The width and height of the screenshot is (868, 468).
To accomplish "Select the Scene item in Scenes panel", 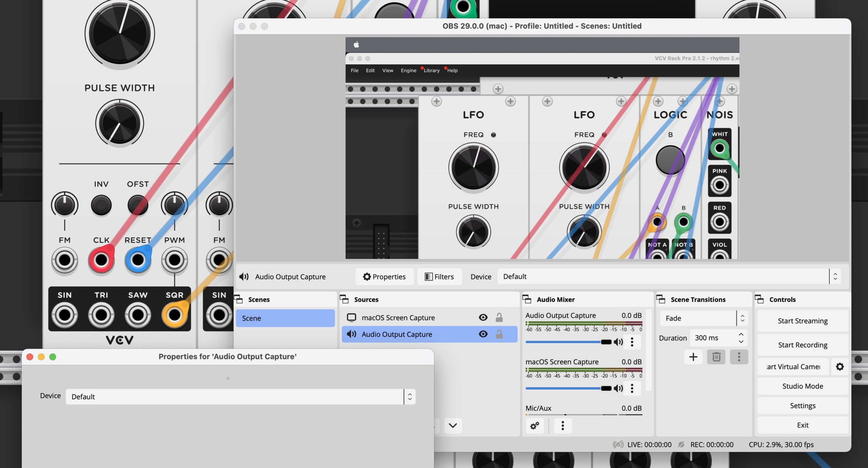I will [x=285, y=318].
